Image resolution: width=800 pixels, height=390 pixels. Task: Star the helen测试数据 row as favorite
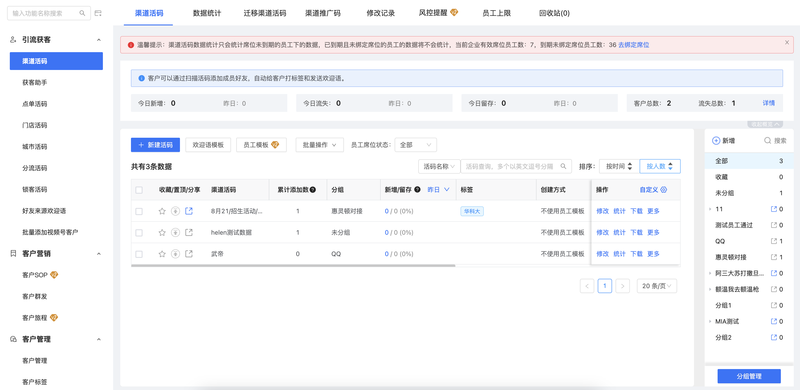point(162,233)
